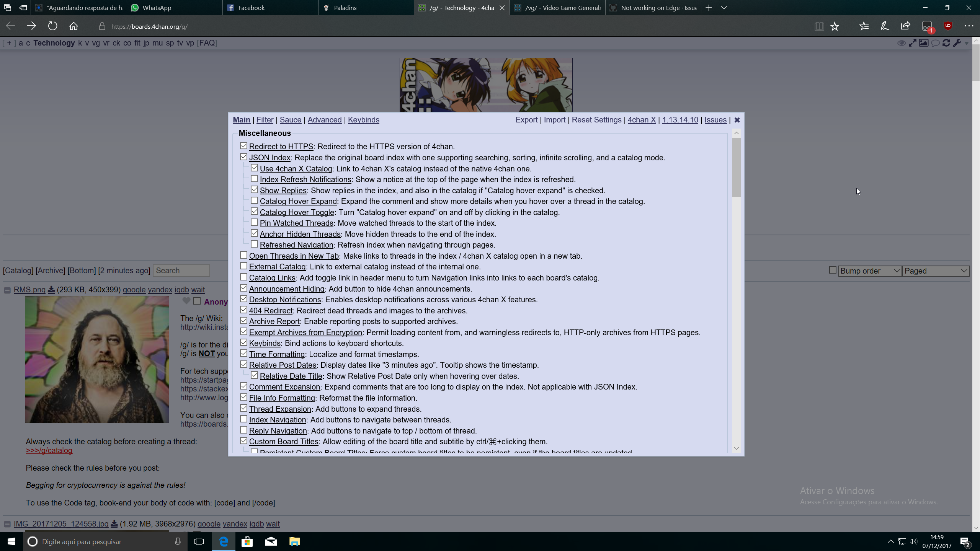Open the 4chan X wrench settings icon
The height and width of the screenshot is (551, 980).
click(x=957, y=43)
